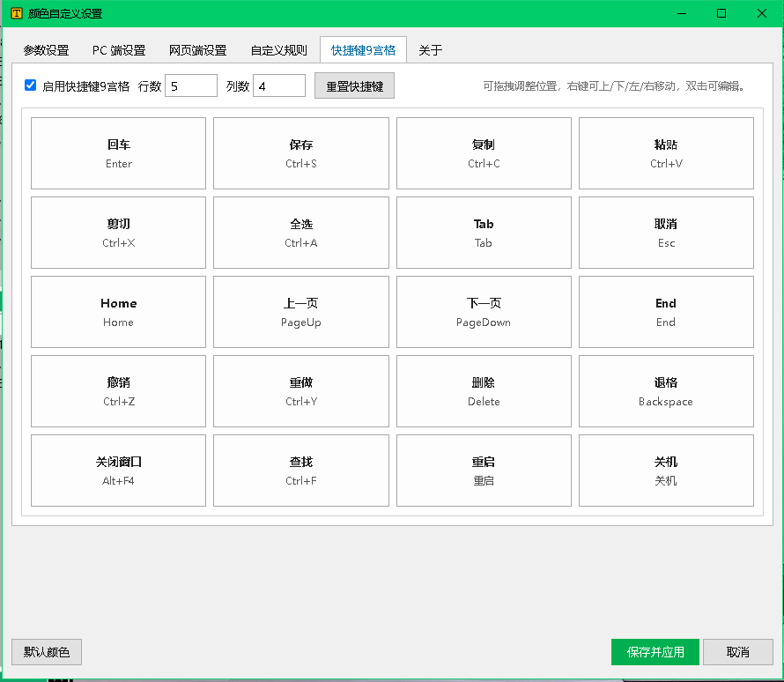
Task: Switch to the 网页端设置 tab
Action: [x=197, y=50]
